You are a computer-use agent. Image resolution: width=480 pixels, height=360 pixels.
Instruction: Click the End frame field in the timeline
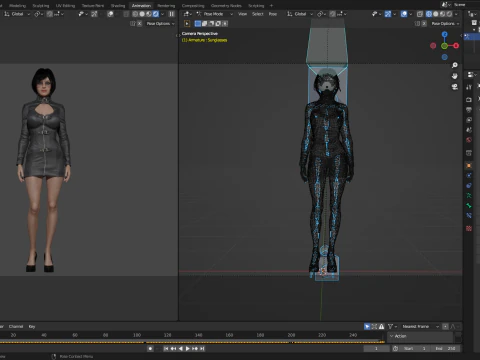pyautogui.click(x=445, y=348)
